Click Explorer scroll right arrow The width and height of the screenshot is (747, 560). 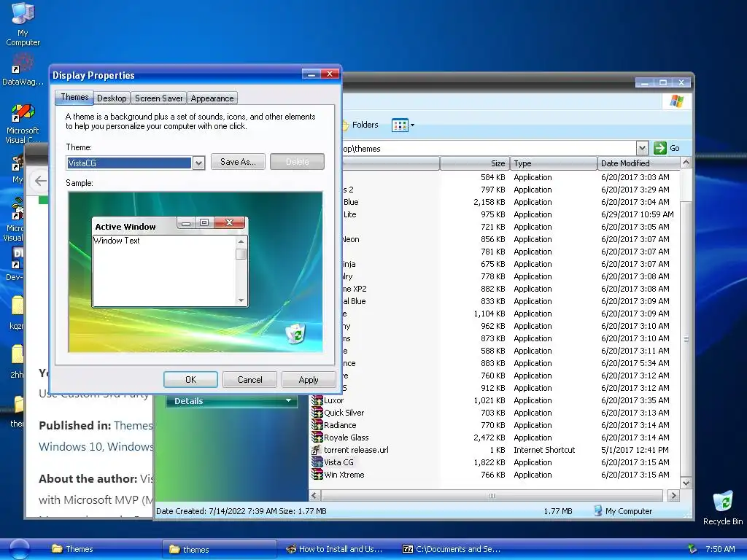click(673, 496)
